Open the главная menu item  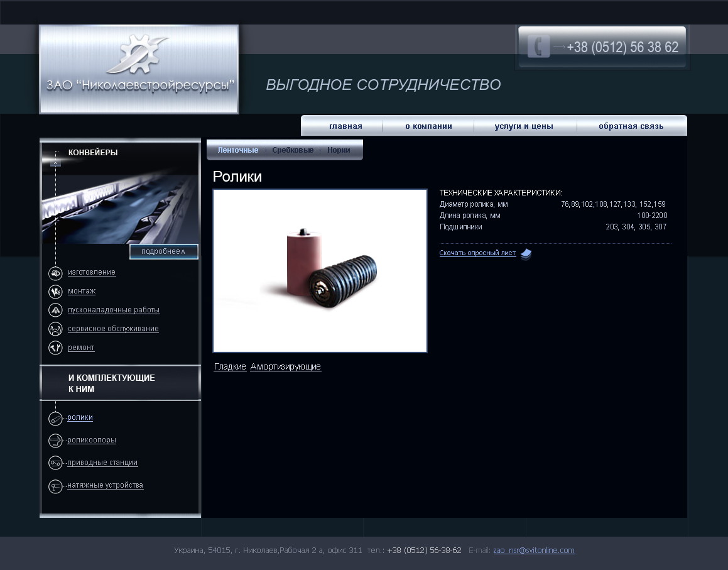(345, 126)
